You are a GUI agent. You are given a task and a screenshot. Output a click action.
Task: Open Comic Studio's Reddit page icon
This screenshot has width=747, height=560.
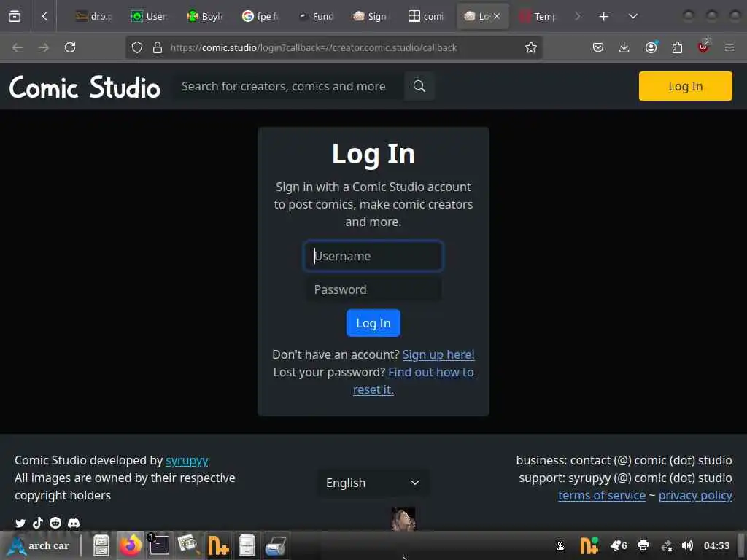tap(55, 523)
